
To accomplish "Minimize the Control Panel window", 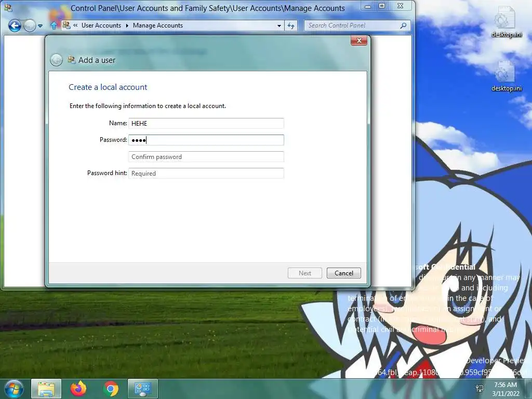I will pos(368,6).
